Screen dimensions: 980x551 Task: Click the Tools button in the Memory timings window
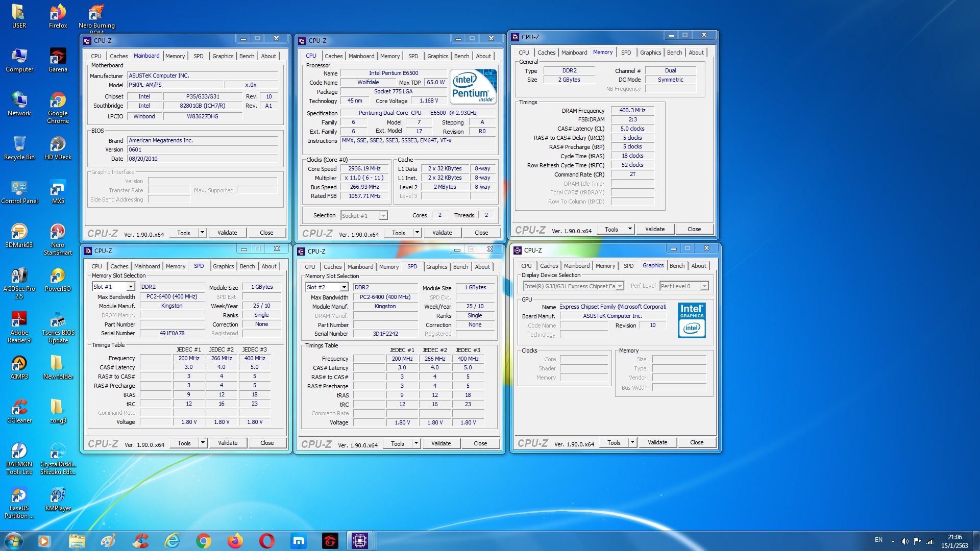(611, 229)
